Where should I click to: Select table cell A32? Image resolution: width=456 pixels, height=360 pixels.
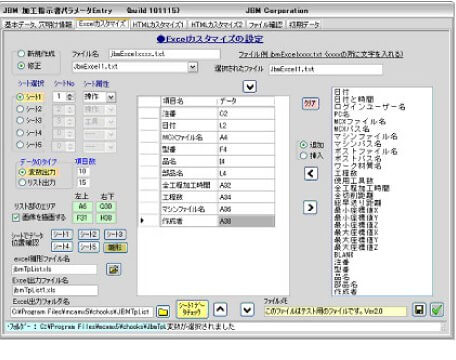246,185
